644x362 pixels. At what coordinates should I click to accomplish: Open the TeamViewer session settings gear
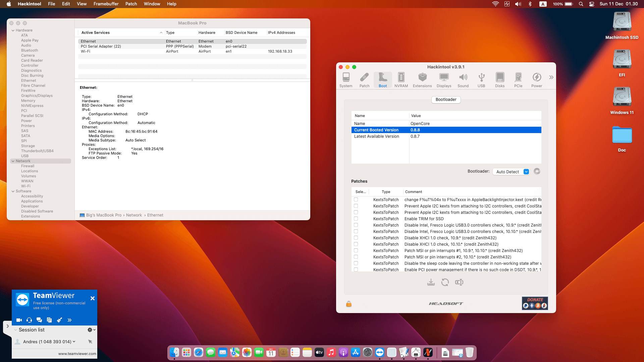tap(91, 330)
